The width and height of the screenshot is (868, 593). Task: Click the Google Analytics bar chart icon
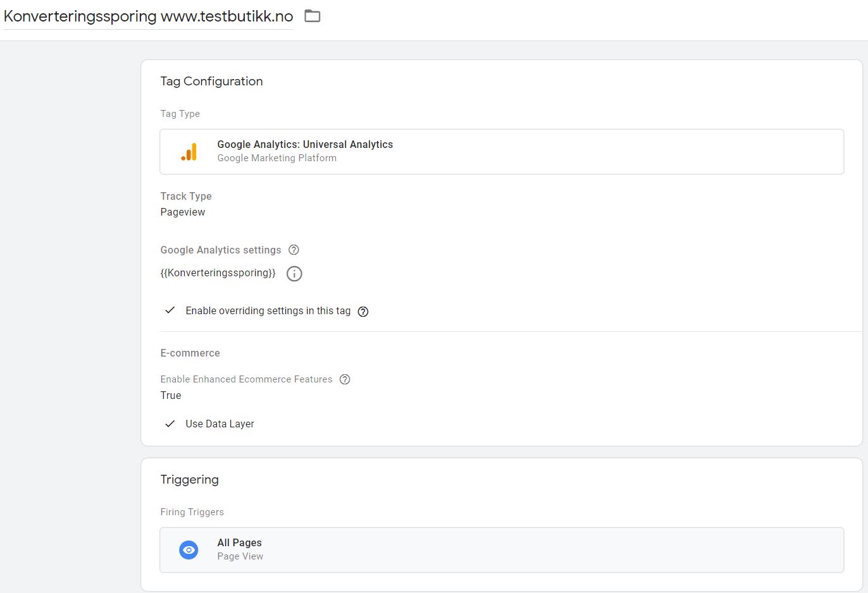189,152
